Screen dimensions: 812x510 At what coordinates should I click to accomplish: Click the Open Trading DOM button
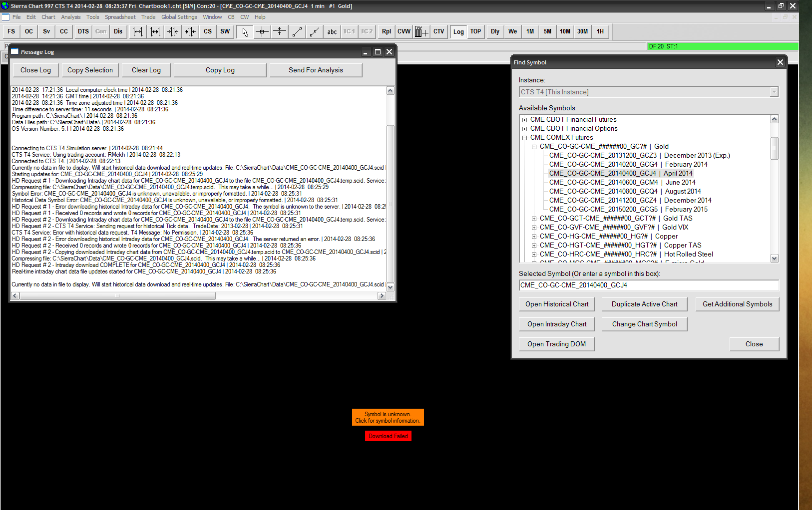[x=557, y=344]
